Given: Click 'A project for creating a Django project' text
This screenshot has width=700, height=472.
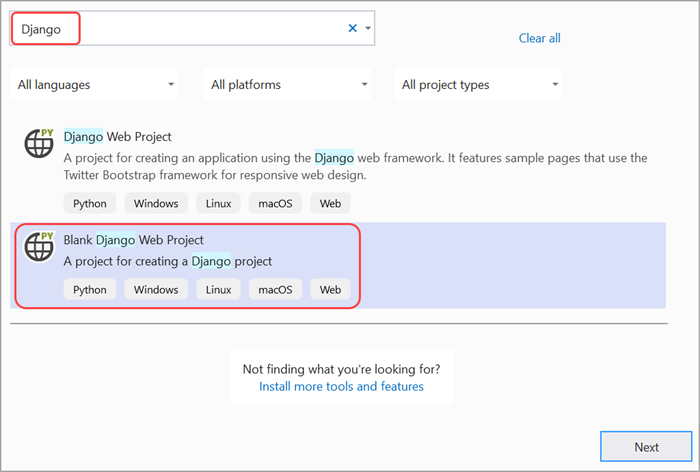Looking at the screenshot, I should point(167,261).
